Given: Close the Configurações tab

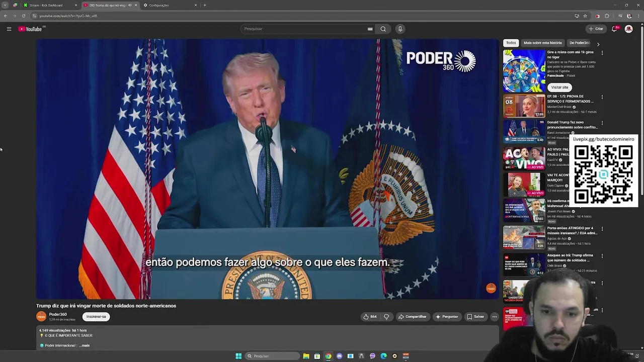Looking at the screenshot, I should coord(196,5).
